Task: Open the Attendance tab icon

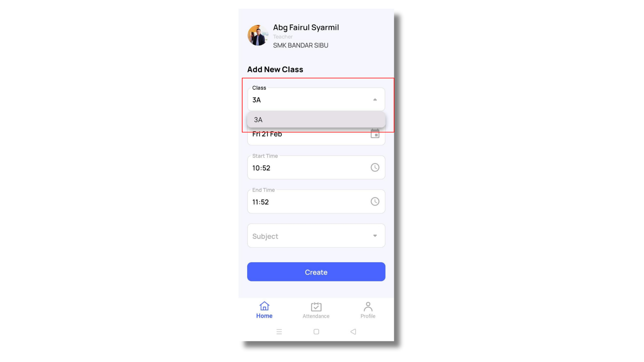Action: tap(316, 307)
